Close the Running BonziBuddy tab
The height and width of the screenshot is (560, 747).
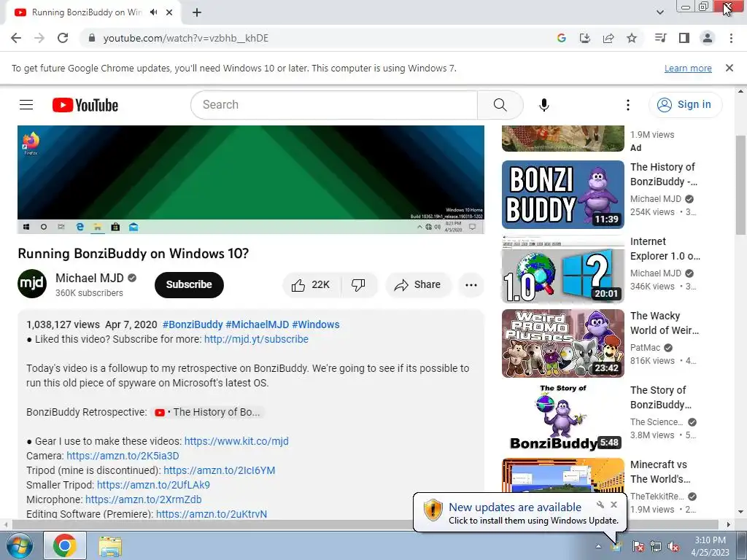pyautogui.click(x=169, y=12)
